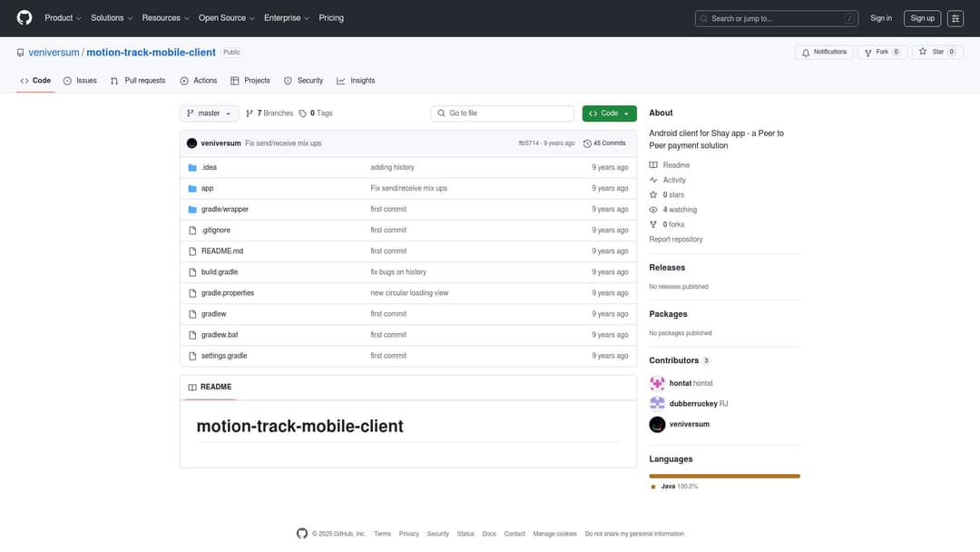Expand the Open Source menu

[226, 18]
